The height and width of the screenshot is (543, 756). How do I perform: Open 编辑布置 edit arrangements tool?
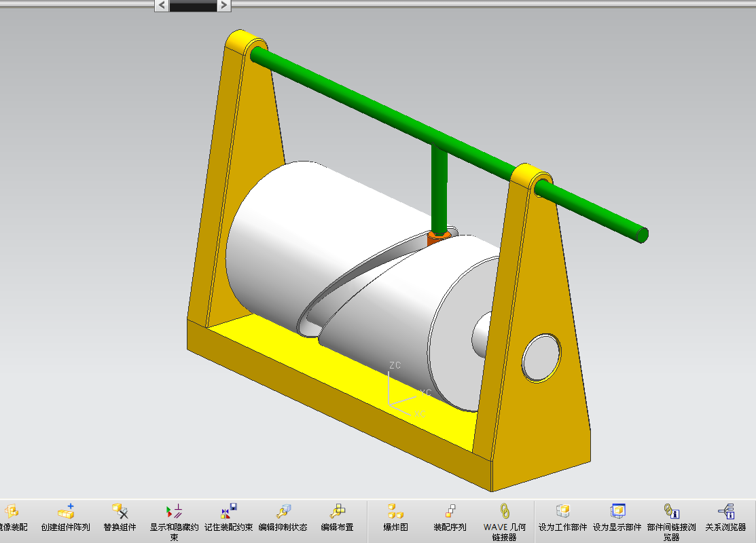[x=338, y=518]
